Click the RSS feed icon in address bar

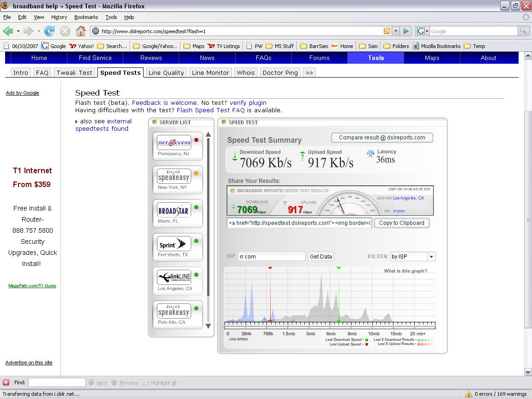click(x=387, y=31)
